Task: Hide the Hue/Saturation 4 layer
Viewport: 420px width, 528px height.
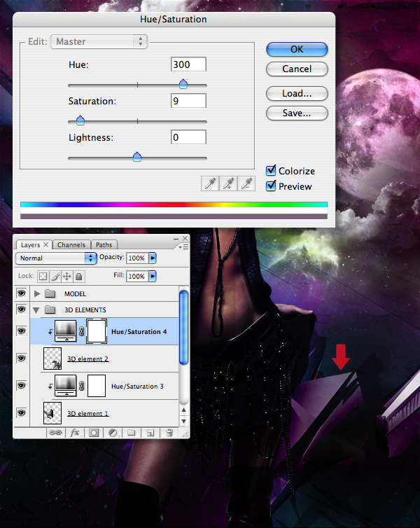Action: (21, 331)
